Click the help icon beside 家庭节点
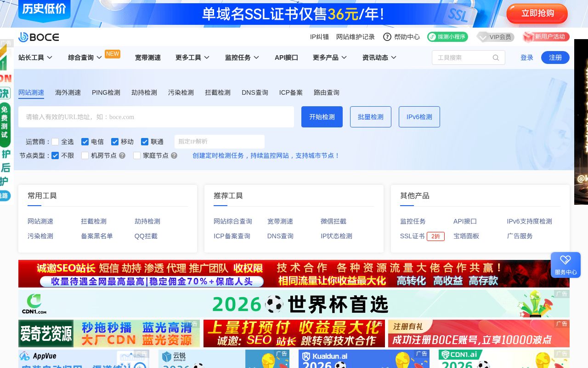 point(174,156)
